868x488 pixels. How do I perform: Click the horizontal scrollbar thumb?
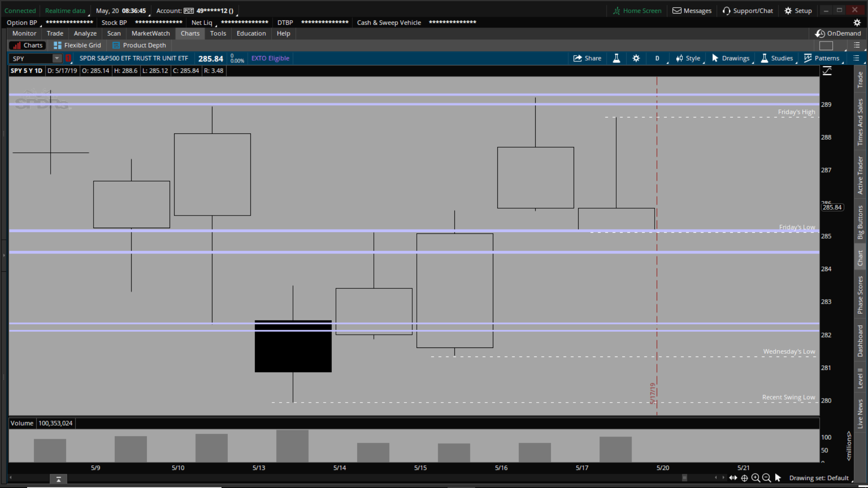tap(684, 478)
